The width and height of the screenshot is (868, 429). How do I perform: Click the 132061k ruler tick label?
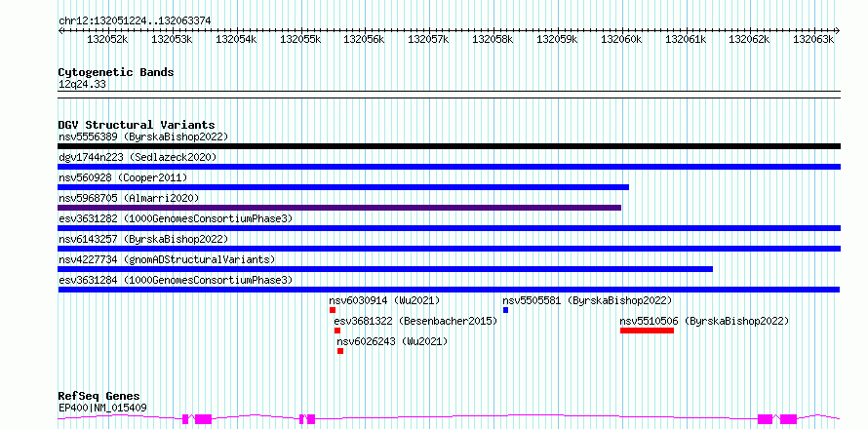[686, 39]
